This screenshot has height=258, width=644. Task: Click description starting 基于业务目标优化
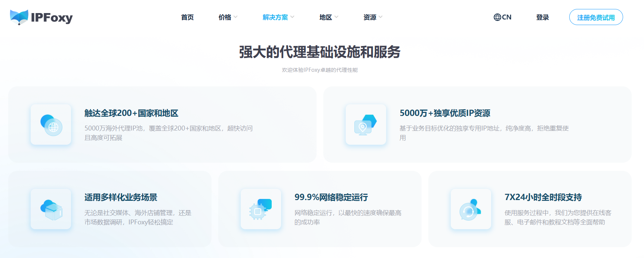(x=484, y=133)
